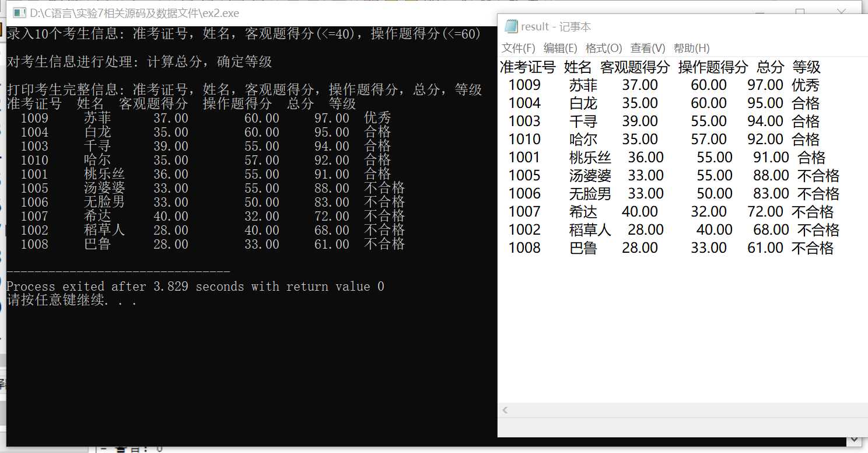This screenshot has width=868, height=453.
Task: Click the console line starting '打印考生完整信息'
Action: [x=244, y=90]
